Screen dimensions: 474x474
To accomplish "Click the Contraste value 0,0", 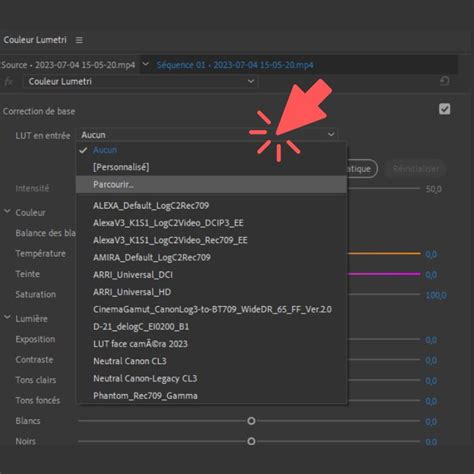I will pyautogui.click(x=431, y=360).
